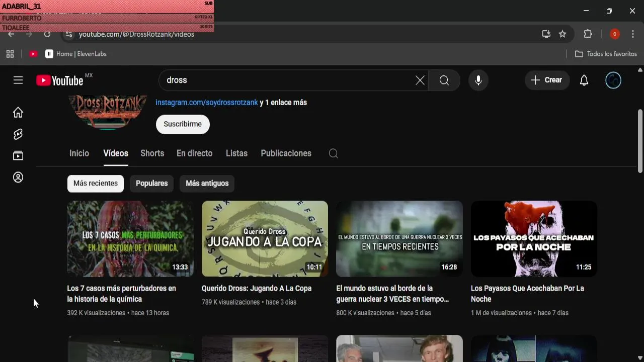Clear the search box with the X icon
Screen dimensions: 644x362
coord(420,80)
